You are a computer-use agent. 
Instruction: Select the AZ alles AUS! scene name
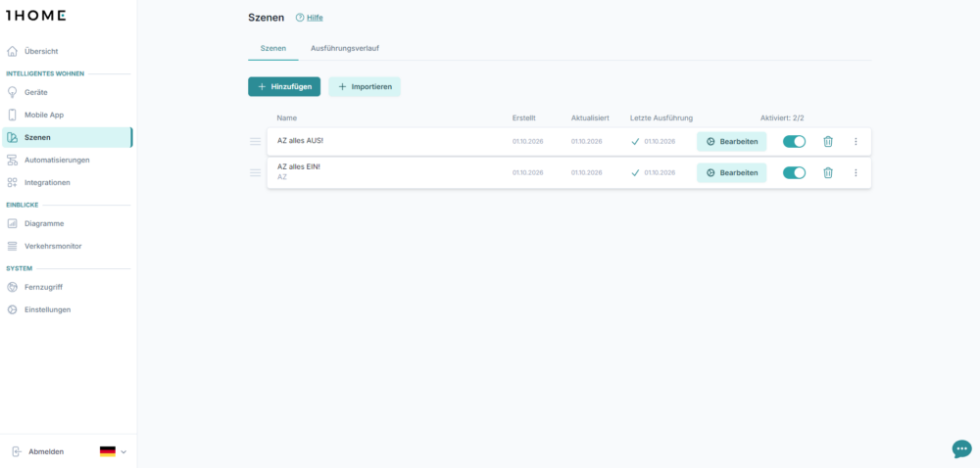click(301, 140)
